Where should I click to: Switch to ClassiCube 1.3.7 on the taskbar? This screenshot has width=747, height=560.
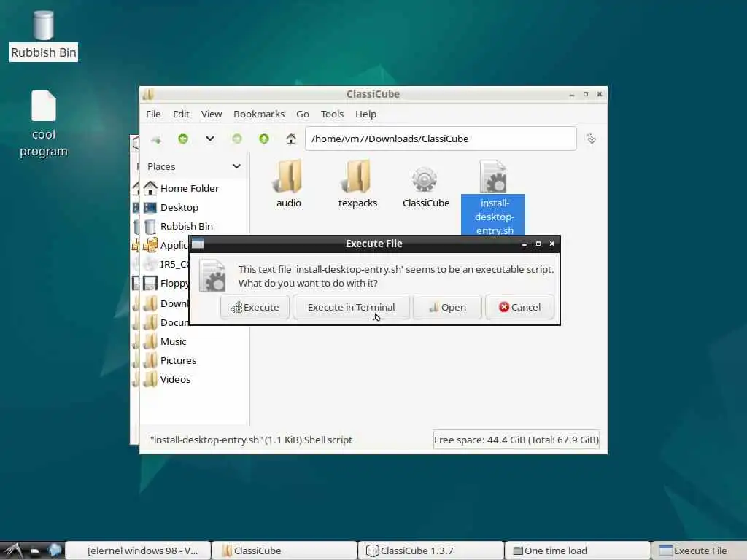430,551
